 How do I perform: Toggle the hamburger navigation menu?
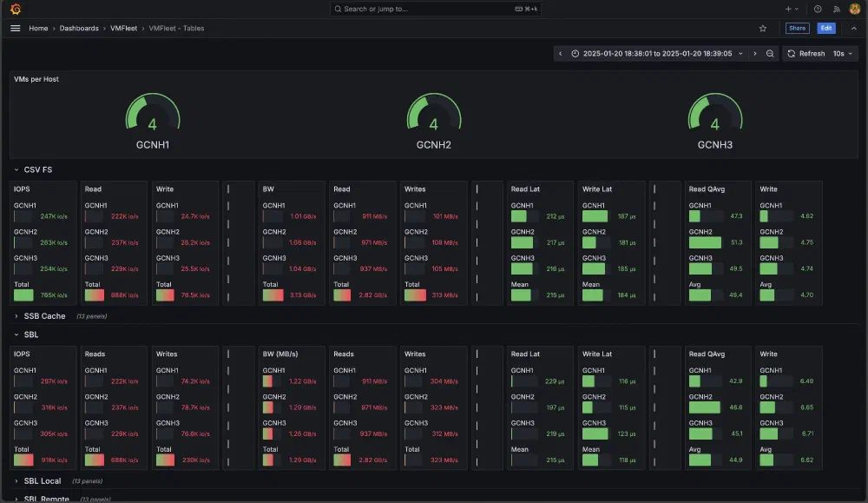(16, 29)
